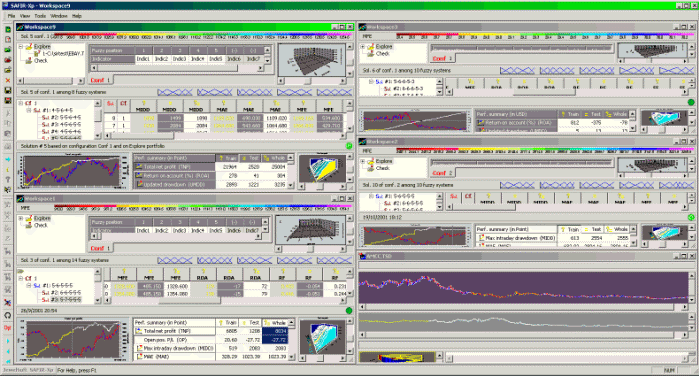This screenshot has height=376, width=699.
Task: Collapse S #1: 4-5-6-4-5 node in Workspace9
Action: point(29,110)
